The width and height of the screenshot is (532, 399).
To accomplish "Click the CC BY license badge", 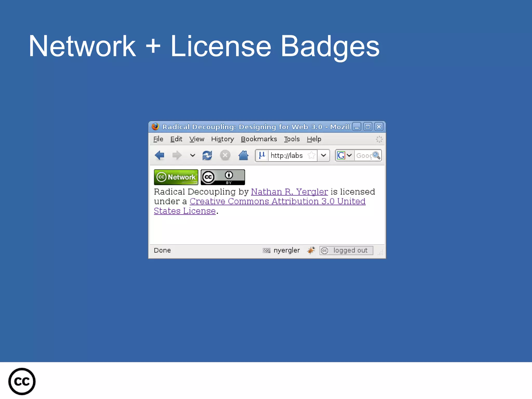I will pyautogui.click(x=223, y=177).
